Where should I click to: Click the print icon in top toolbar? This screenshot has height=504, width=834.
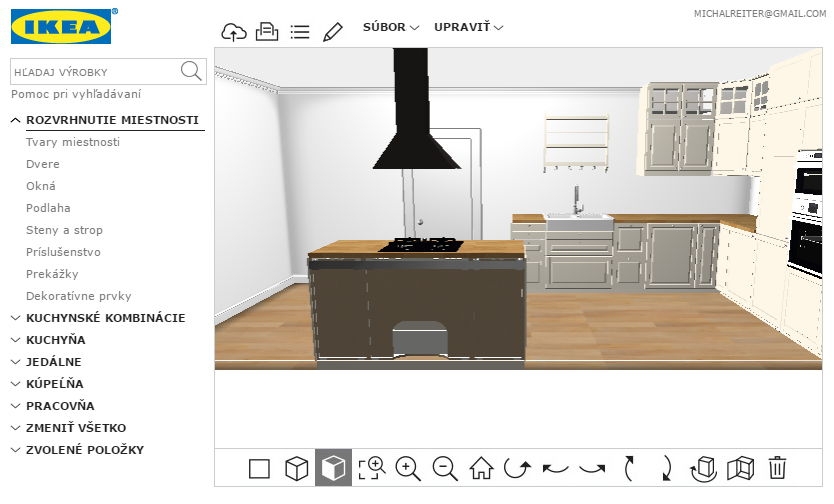[x=266, y=31]
